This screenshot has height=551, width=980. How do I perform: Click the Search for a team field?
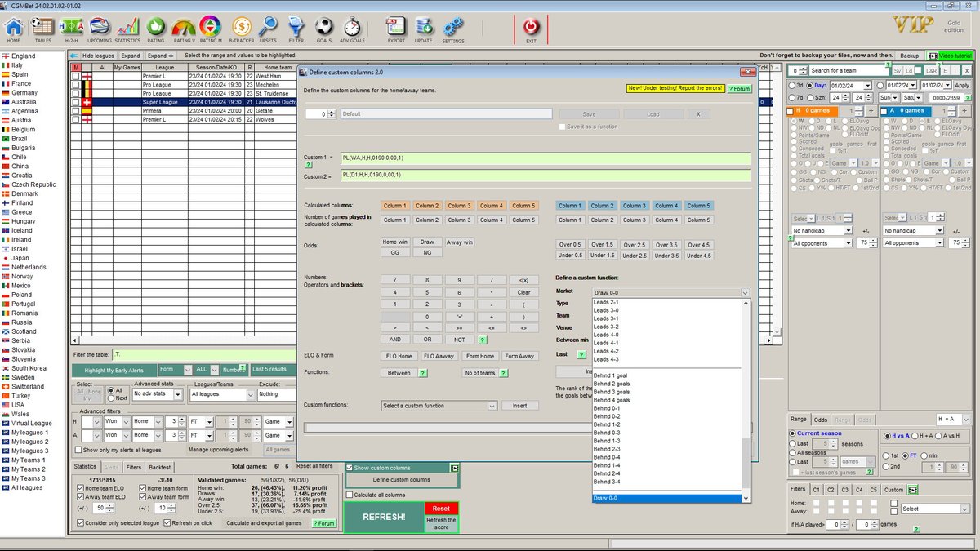pyautogui.click(x=849, y=71)
